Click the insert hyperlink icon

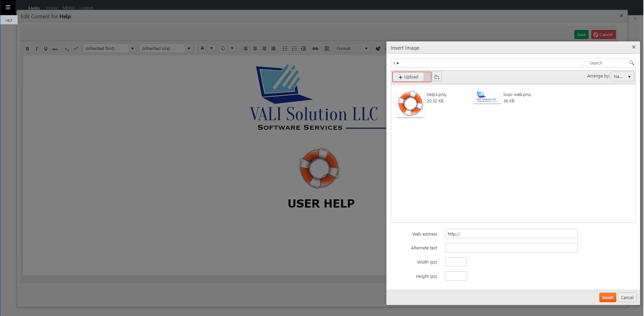(315, 49)
